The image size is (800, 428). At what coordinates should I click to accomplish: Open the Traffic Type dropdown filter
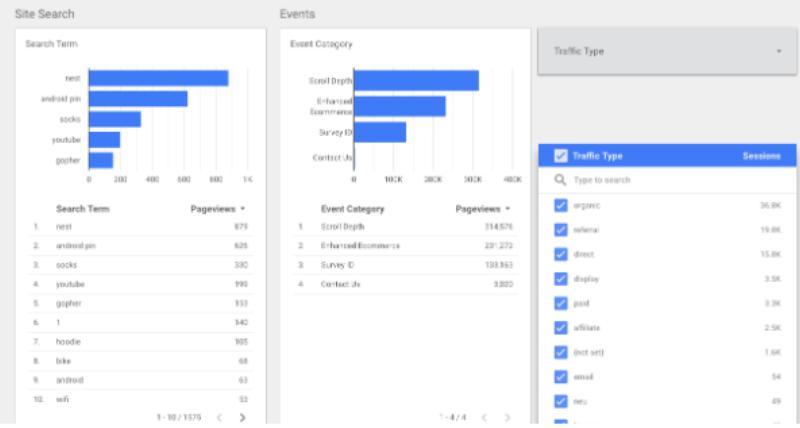click(x=667, y=52)
